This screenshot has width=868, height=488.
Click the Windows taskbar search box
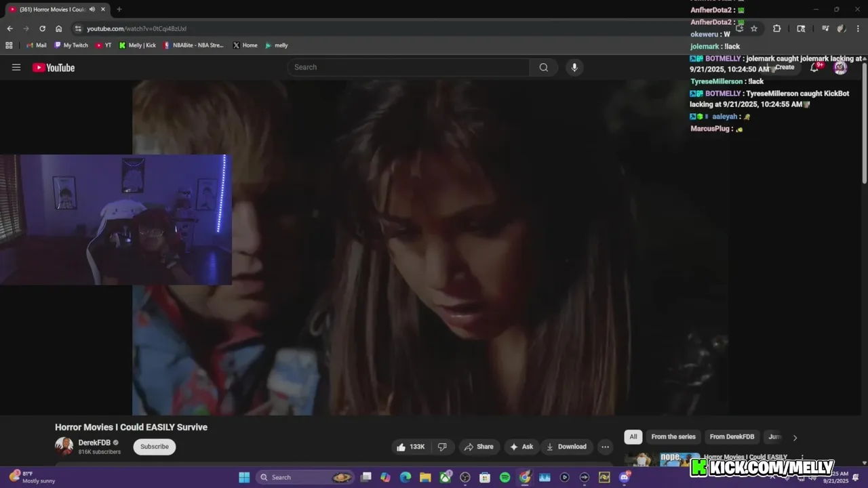point(304,477)
